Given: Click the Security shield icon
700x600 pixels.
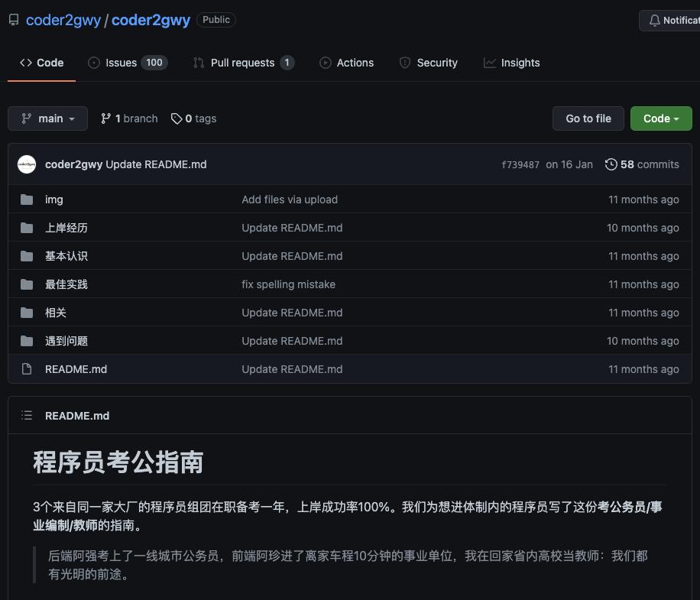Looking at the screenshot, I should point(405,63).
